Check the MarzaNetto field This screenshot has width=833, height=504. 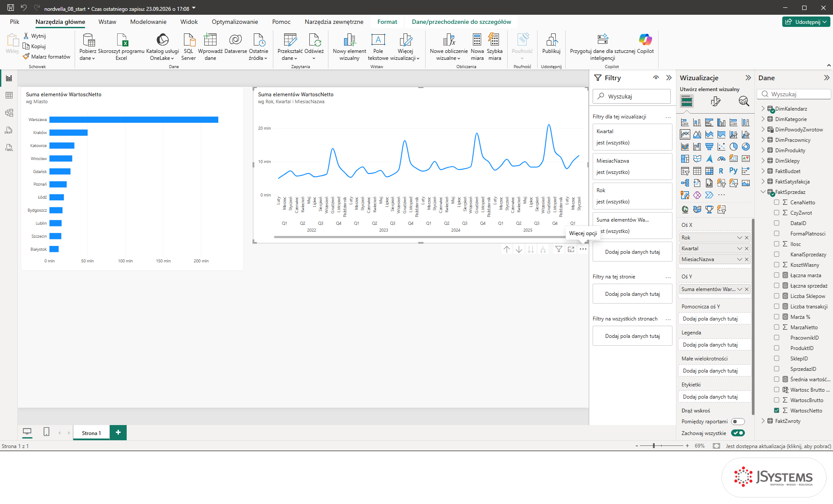[x=777, y=327]
